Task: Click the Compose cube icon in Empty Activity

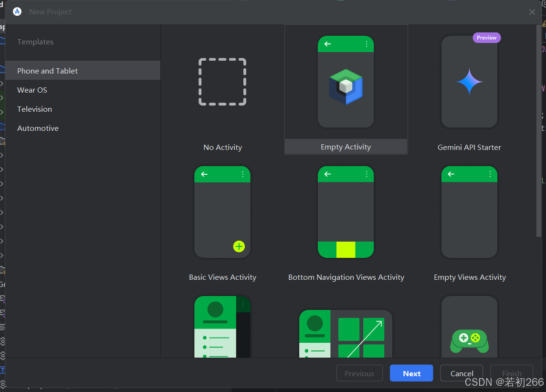Action: [346, 87]
